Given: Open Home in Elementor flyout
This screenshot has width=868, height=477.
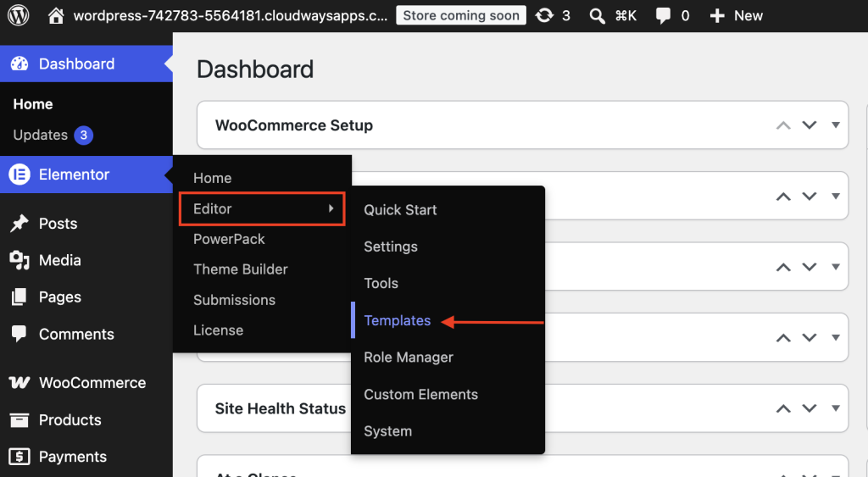Looking at the screenshot, I should (x=213, y=178).
